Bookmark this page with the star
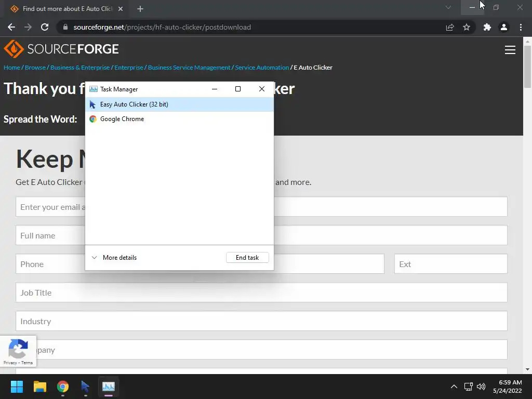Screen dimensions: 532x399 pos(467,27)
